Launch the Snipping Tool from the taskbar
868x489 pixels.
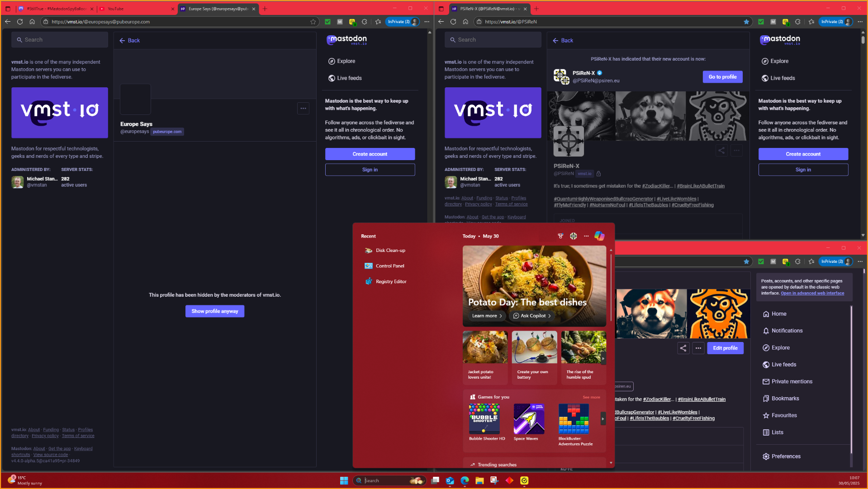click(x=494, y=480)
